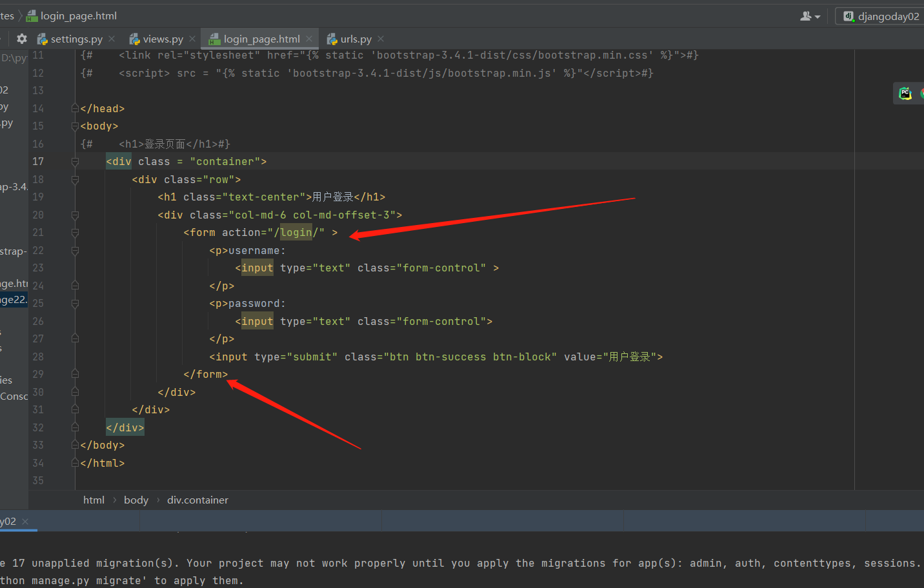The height and width of the screenshot is (588, 924).
Task: Open the editor tabs gear settings icon
Action: [22, 39]
